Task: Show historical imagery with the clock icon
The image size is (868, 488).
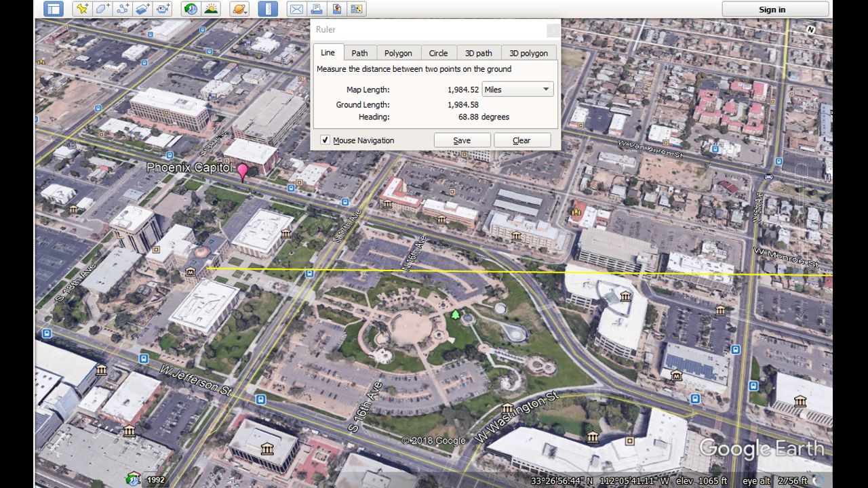Action: (191, 9)
